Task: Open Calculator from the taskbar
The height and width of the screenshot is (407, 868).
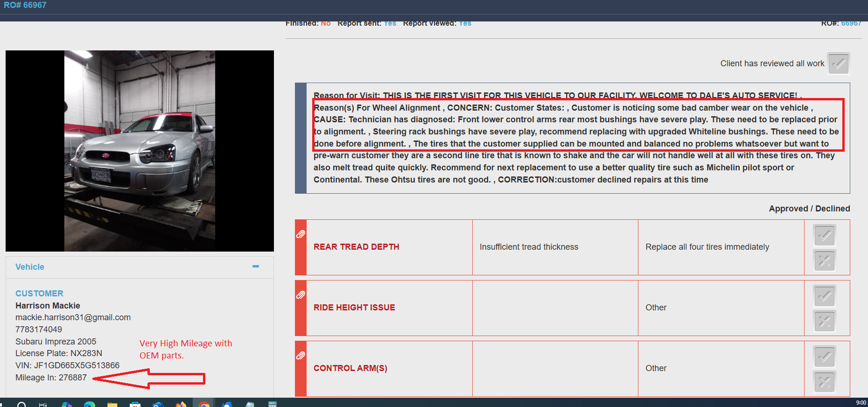Action: tap(273, 404)
